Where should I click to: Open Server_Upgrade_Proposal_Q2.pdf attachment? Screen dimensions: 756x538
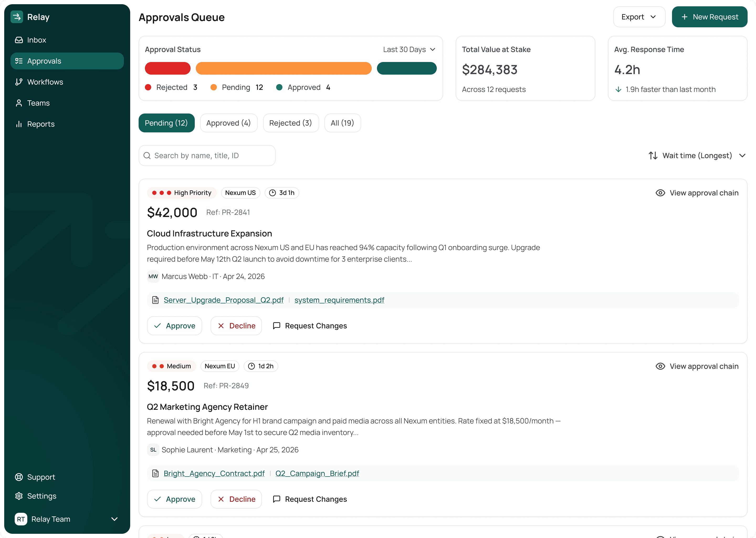[223, 300]
